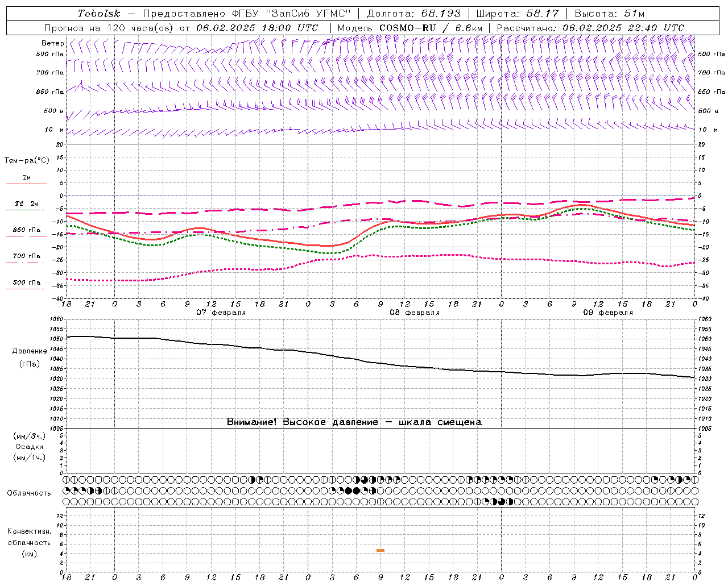This screenshot has width=728, height=582.
Task: Click the 08 февраля date label
Action: (415, 313)
